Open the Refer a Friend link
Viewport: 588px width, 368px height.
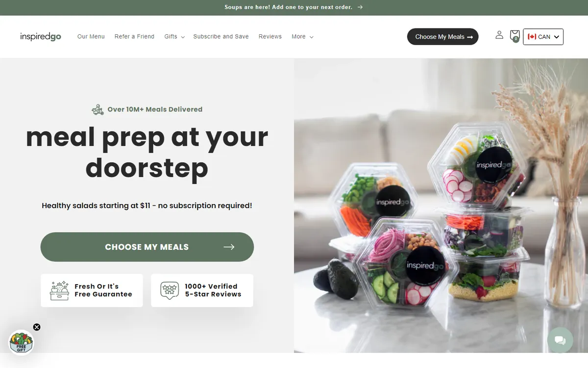coord(134,37)
